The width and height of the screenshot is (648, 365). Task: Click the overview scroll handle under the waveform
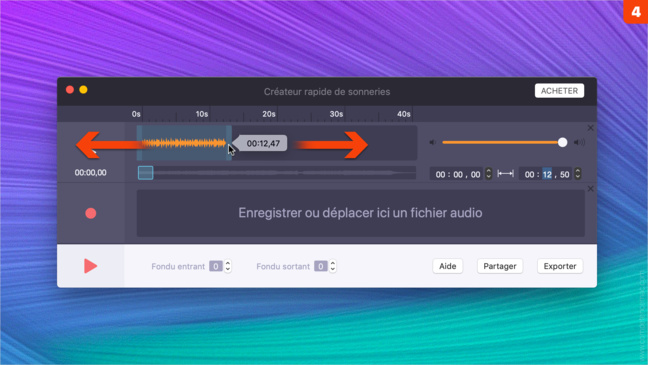click(x=145, y=173)
